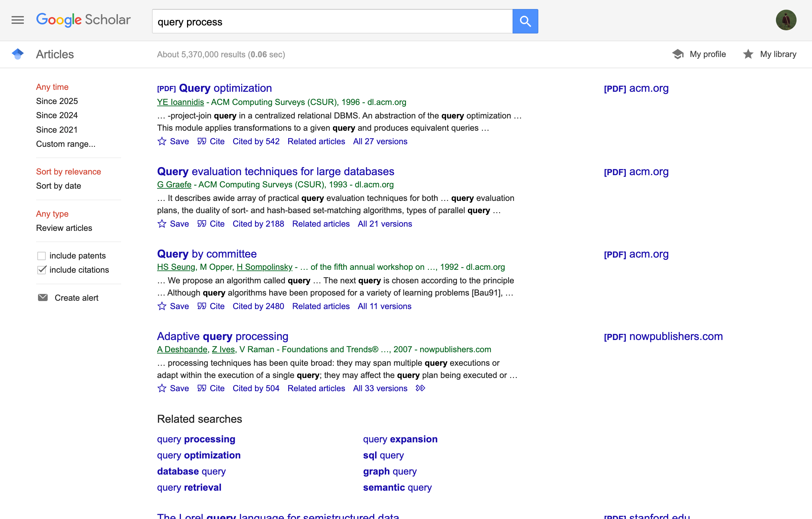The height and width of the screenshot is (519, 812).
Task: Show more options for Adaptive query processing
Action: (x=420, y=388)
